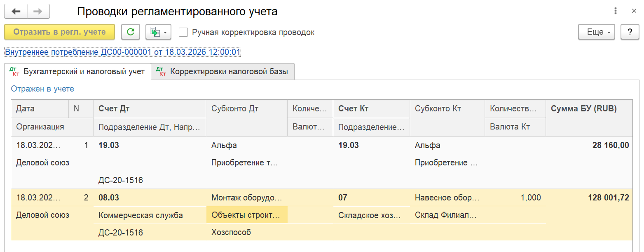Click the N column header
644x252 pixels.
point(81,109)
